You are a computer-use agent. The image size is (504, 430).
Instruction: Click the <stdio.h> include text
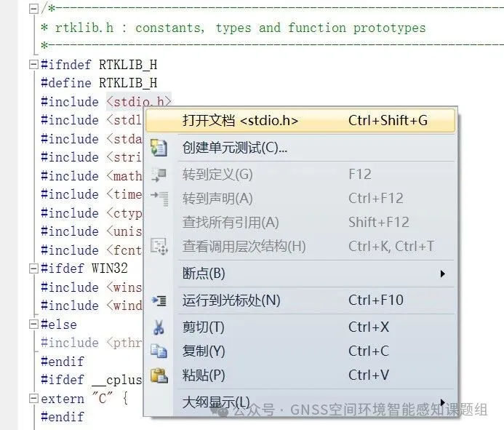pyautogui.click(x=140, y=102)
